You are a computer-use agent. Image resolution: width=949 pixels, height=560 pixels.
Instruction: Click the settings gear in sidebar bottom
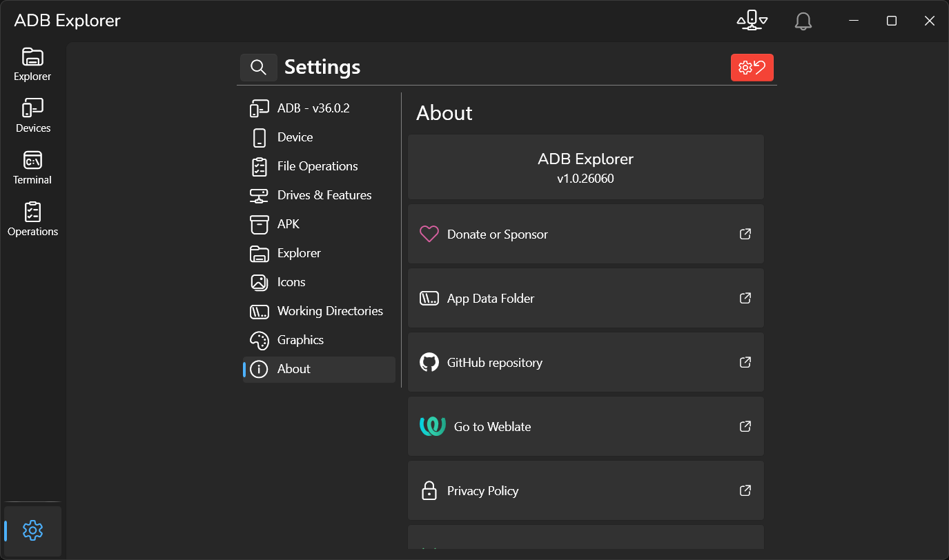tap(32, 531)
